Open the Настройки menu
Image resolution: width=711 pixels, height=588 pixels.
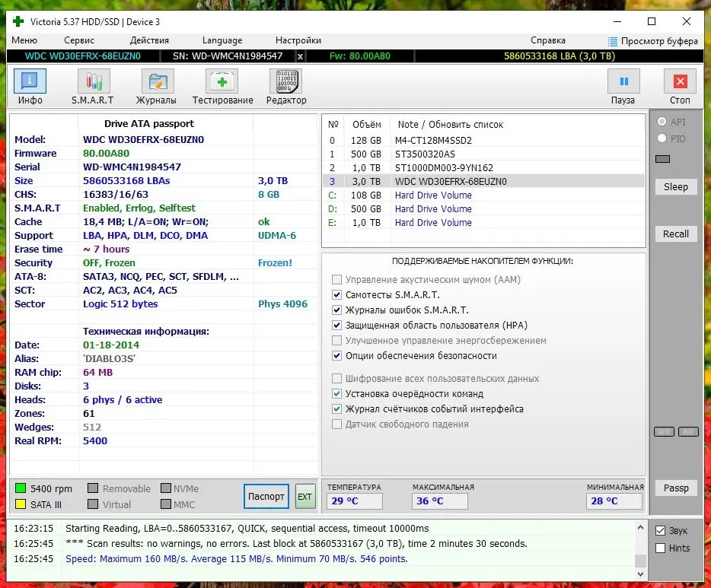(x=298, y=40)
